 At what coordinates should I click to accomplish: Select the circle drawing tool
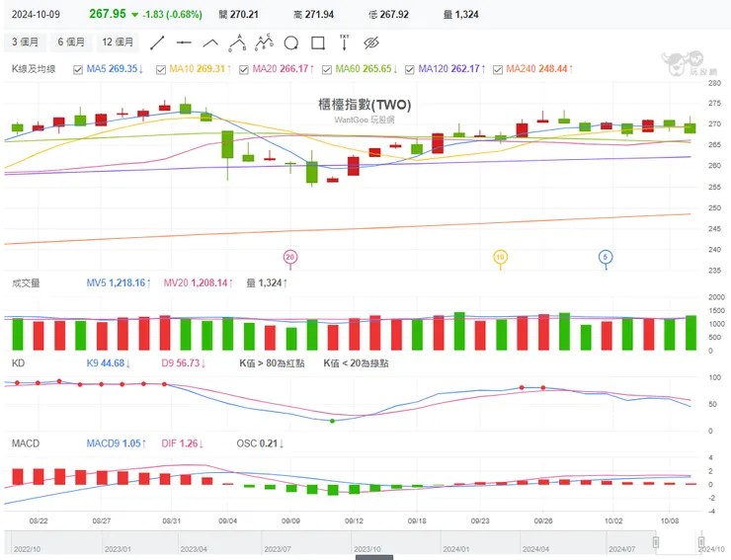point(291,43)
